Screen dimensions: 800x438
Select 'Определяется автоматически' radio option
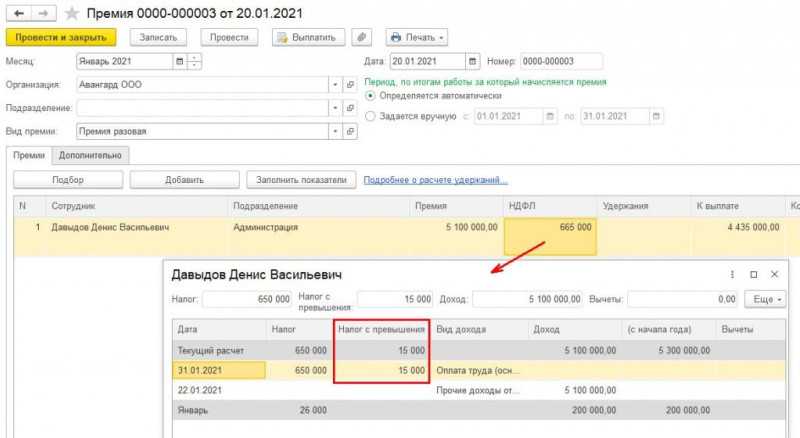(370, 95)
